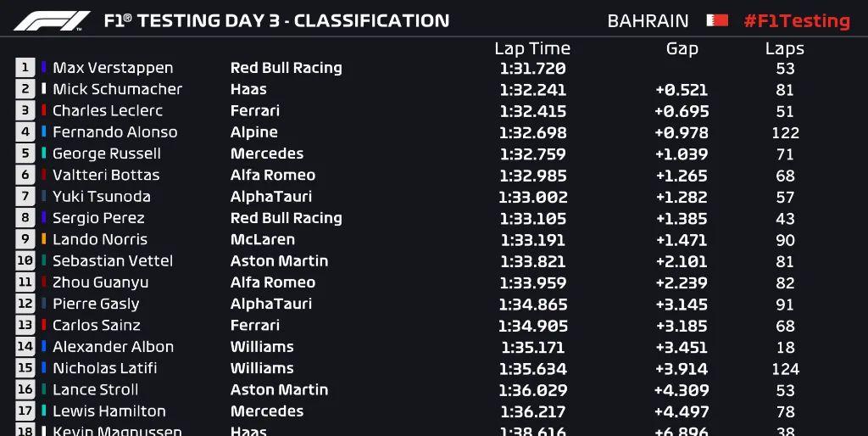Click Nicholas Latifi's lap count 124
Image resolution: width=868 pixels, height=436 pixels.
(786, 369)
